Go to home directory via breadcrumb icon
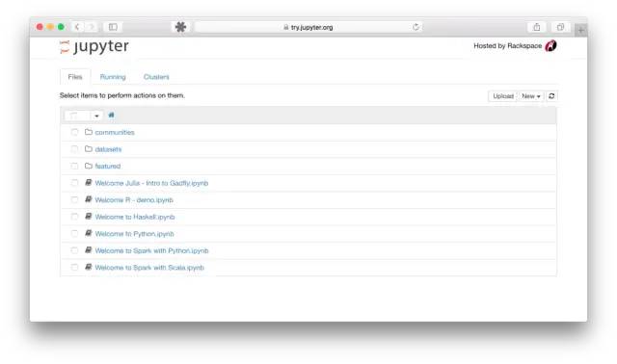Image resolution: width=617 pixels, height=364 pixels. click(111, 116)
